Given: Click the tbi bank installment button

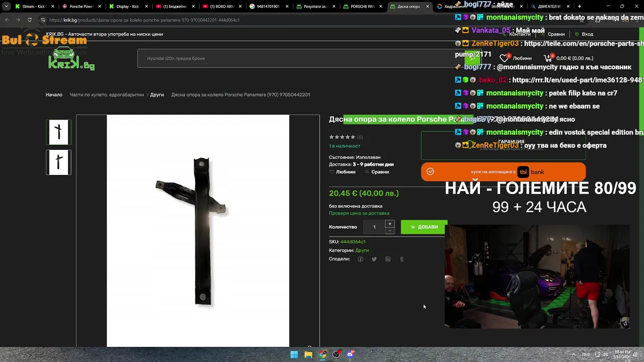Looking at the screenshot, I should coord(503,172).
